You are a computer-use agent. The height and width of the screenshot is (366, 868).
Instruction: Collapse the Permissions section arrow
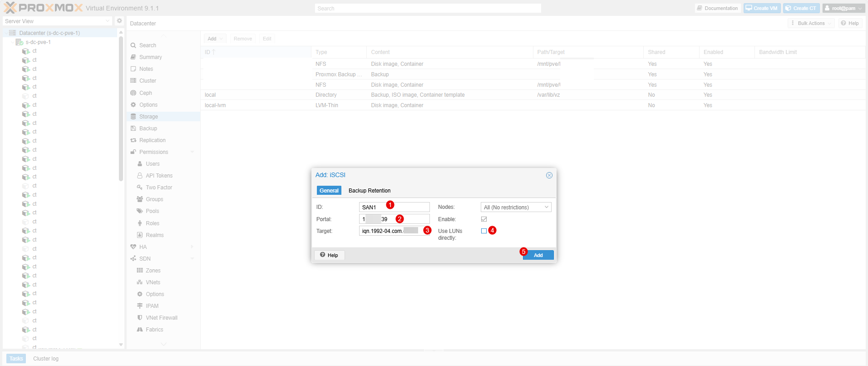tap(192, 152)
